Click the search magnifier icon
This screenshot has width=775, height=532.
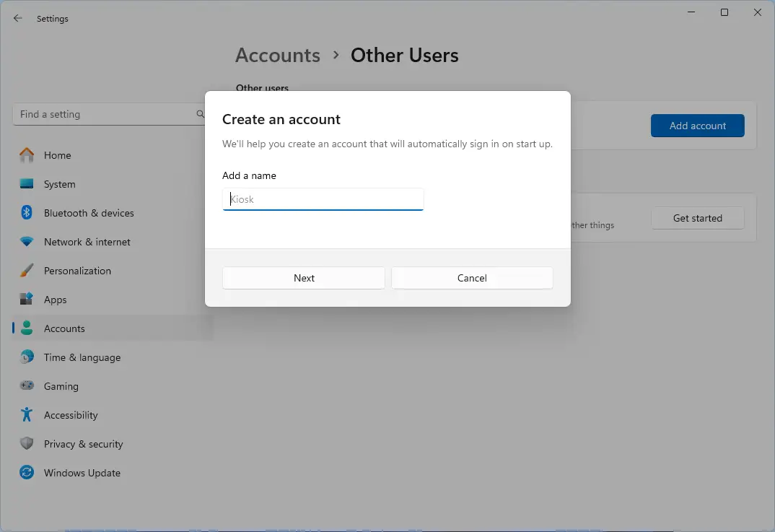[200, 114]
